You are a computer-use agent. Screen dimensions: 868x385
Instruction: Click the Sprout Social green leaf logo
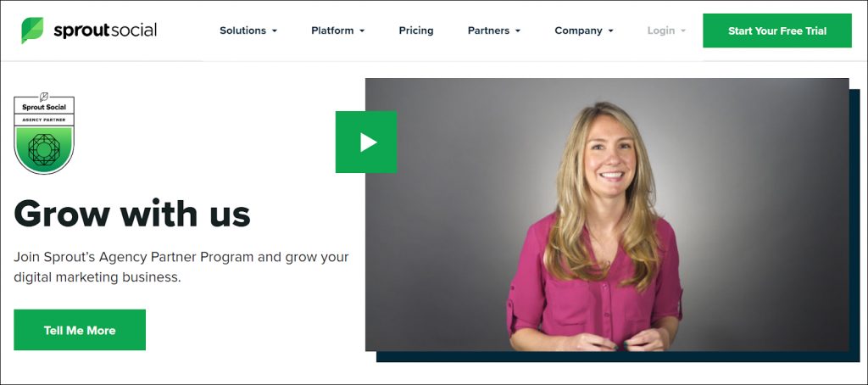(x=32, y=30)
